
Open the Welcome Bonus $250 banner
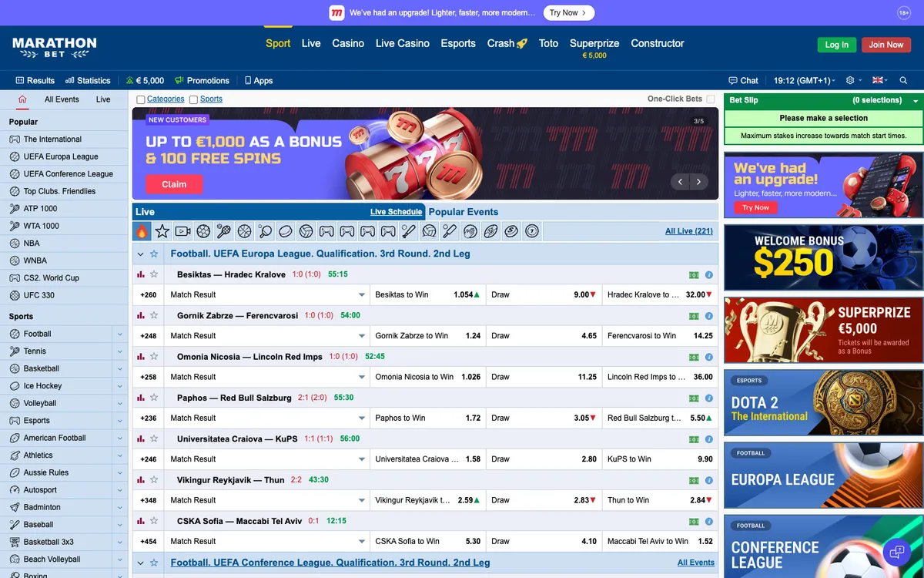pos(823,257)
